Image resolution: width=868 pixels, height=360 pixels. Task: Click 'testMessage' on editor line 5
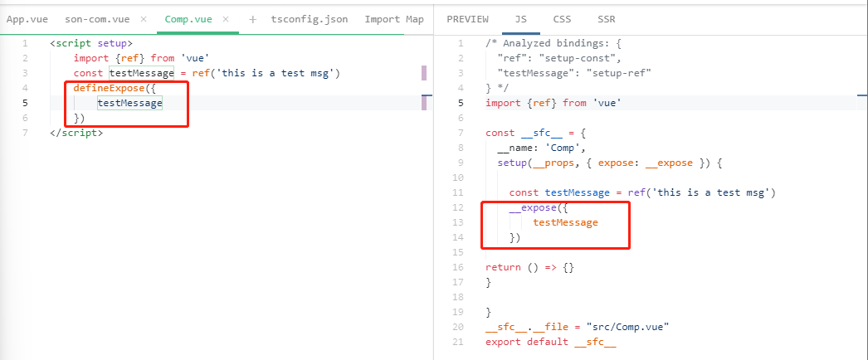[129, 103]
